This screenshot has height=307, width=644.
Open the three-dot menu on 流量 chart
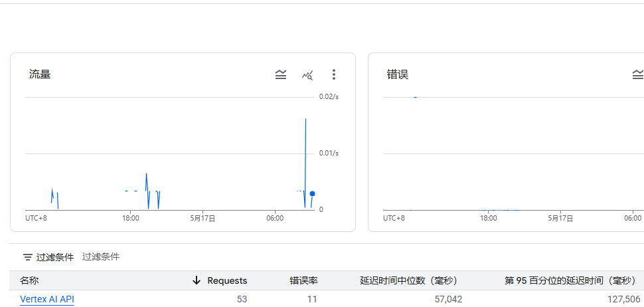click(x=334, y=74)
